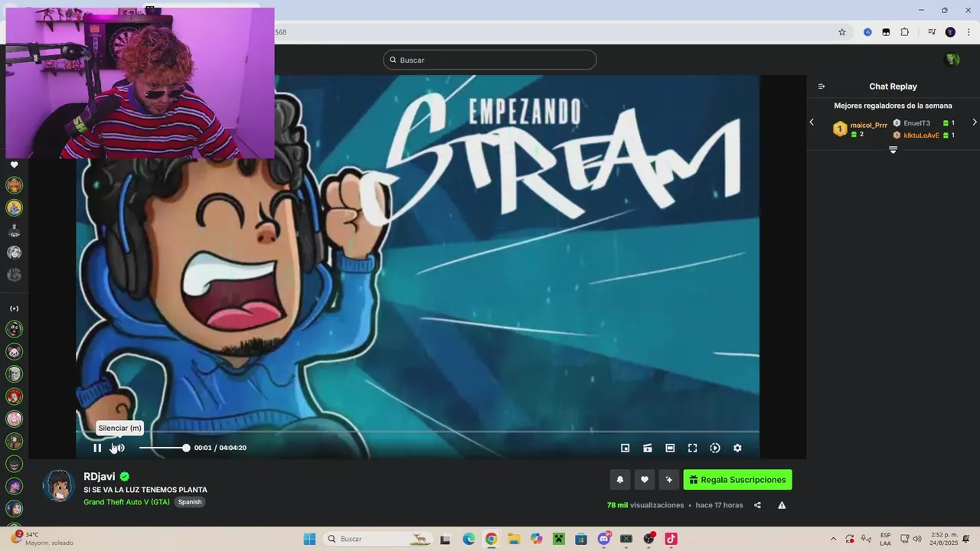
Task: Click the live broadcast icon in sidebar
Action: point(14,308)
